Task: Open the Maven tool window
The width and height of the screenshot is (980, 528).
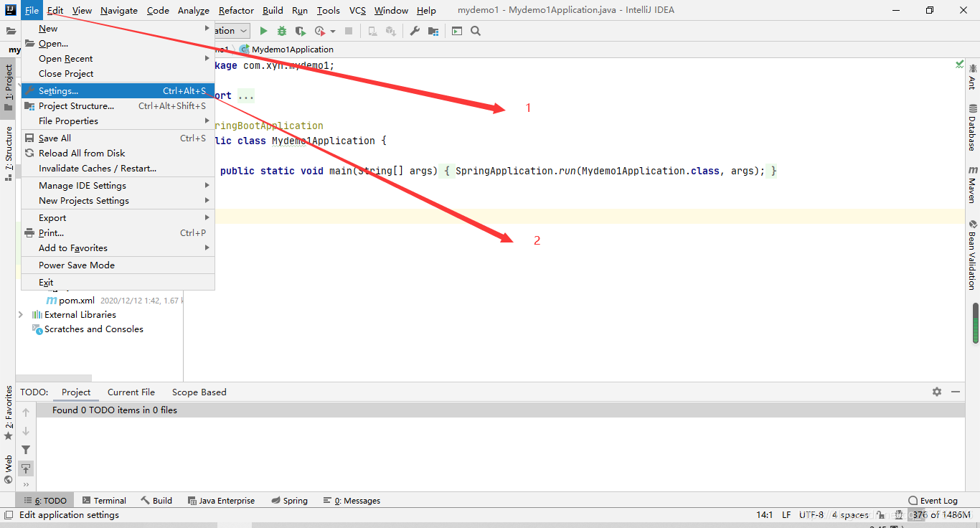Action: pyautogui.click(x=973, y=185)
